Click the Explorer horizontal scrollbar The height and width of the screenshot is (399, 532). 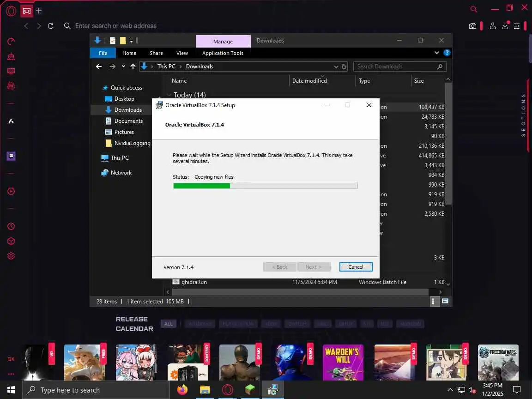click(300, 292)
